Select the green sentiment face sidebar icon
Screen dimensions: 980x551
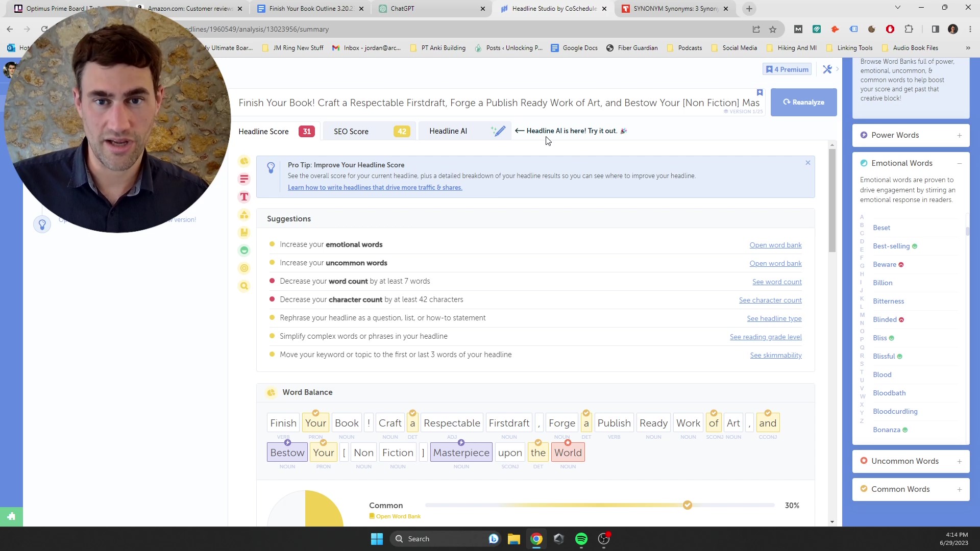click(x=244, y=251)
